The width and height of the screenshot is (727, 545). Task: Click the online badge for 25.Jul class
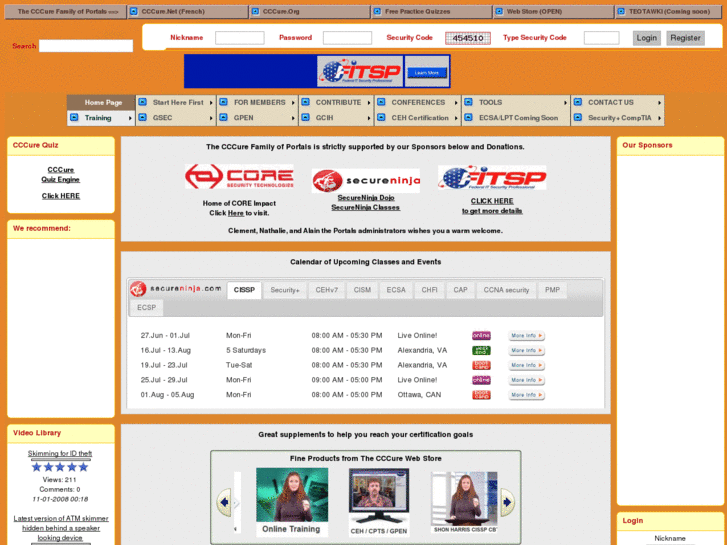tap(481, 380)
